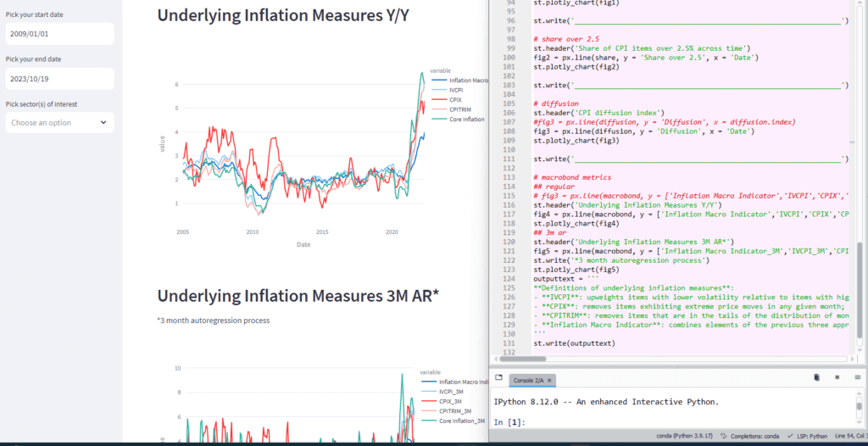The image size is (868, 446).
Task: Click the Choose an option multiselect field
Action: click(x=60, y=122)
